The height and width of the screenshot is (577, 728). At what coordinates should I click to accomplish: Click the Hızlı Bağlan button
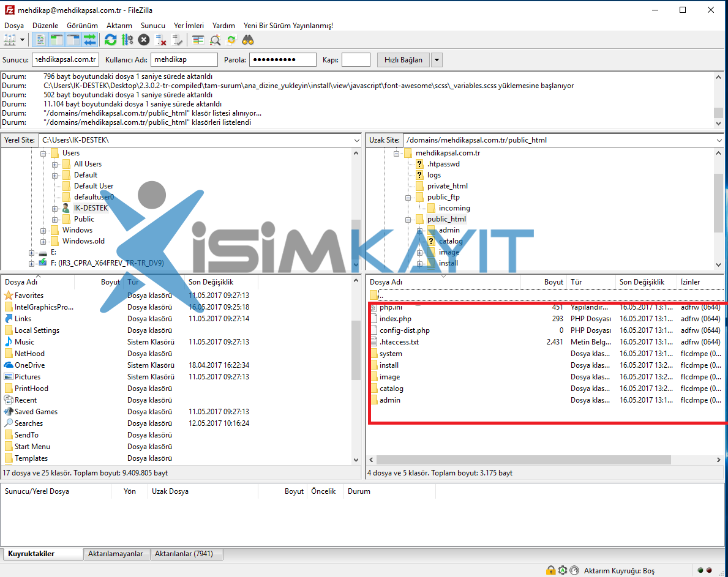(403, 60)
